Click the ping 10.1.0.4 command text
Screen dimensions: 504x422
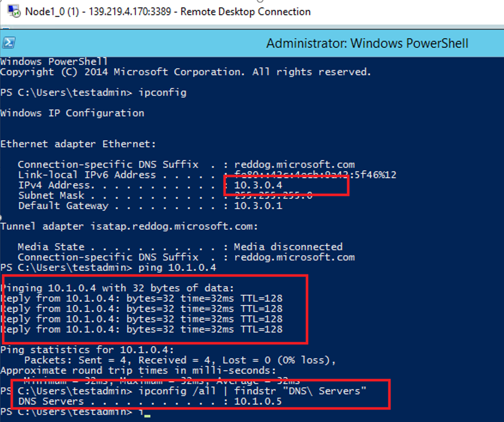(x=177, y=268)
